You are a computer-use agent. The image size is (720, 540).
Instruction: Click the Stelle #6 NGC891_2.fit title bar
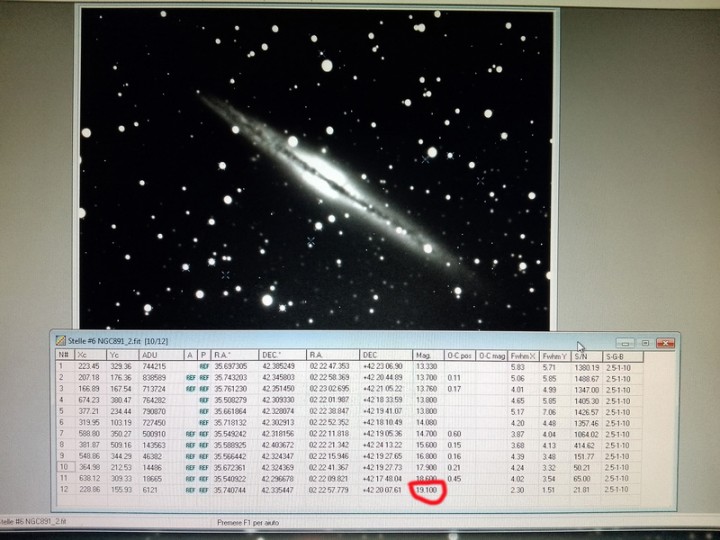[300, 342]
